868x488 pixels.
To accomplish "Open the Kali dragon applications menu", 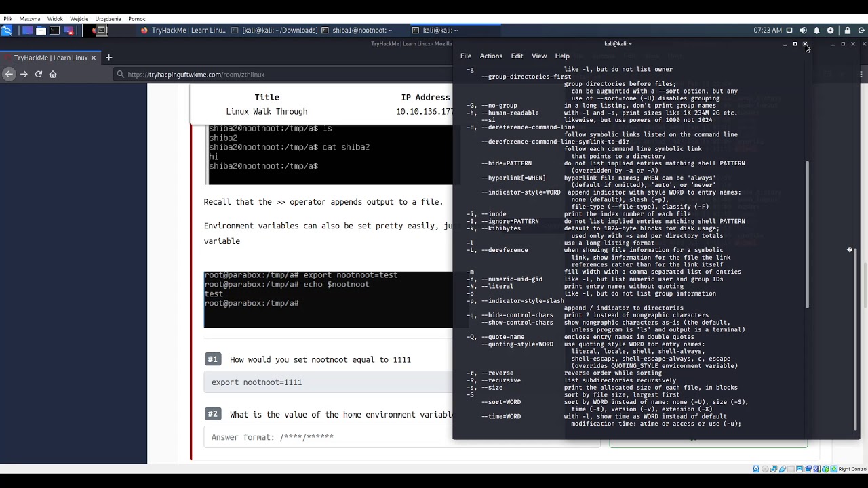I will tap(7, 30).
